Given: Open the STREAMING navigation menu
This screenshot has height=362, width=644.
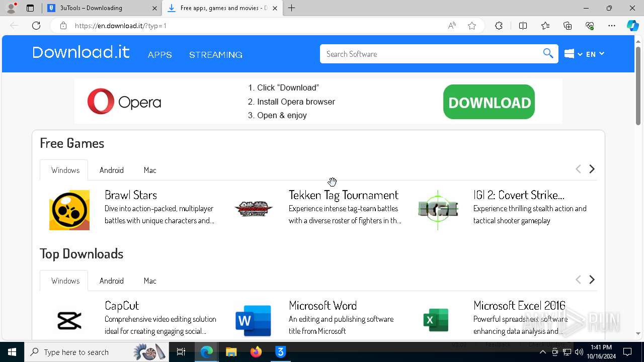Looking at the screenshot, I should pos(216,55).
